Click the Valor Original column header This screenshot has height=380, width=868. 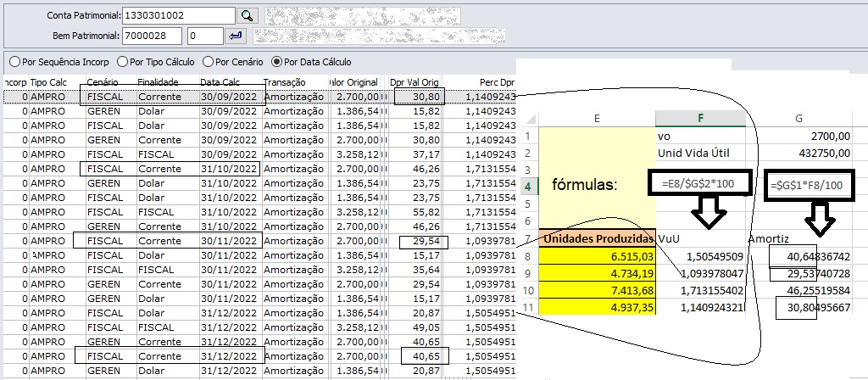click(x=353, y=82)
